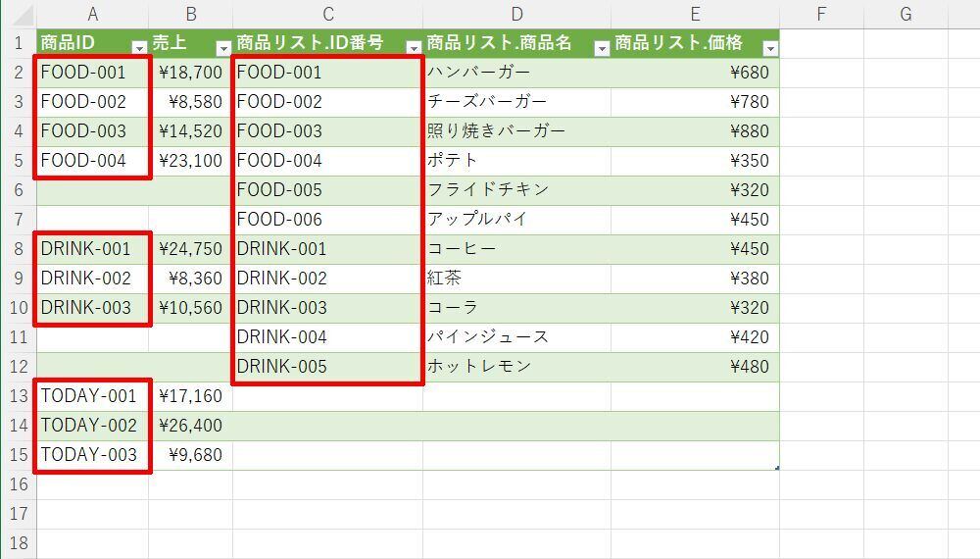
Task: Click the TODAY-001 cell
Action: (x=92, y=396)
